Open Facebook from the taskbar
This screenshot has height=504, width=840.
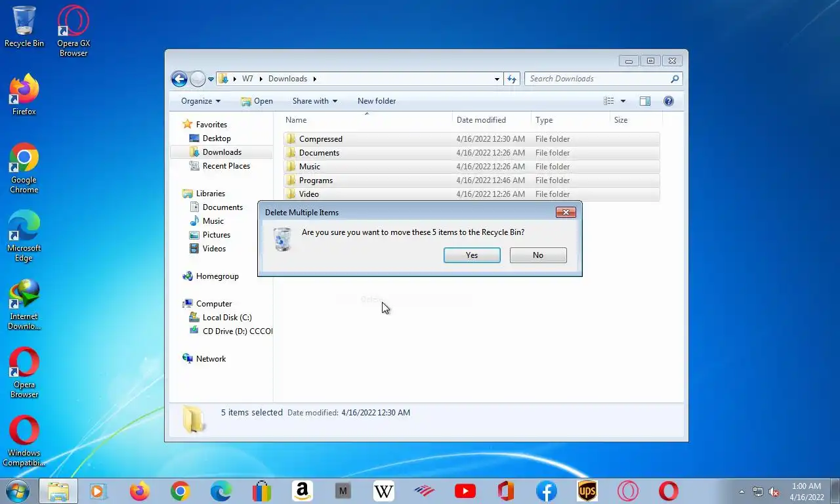tap(547, 491)
